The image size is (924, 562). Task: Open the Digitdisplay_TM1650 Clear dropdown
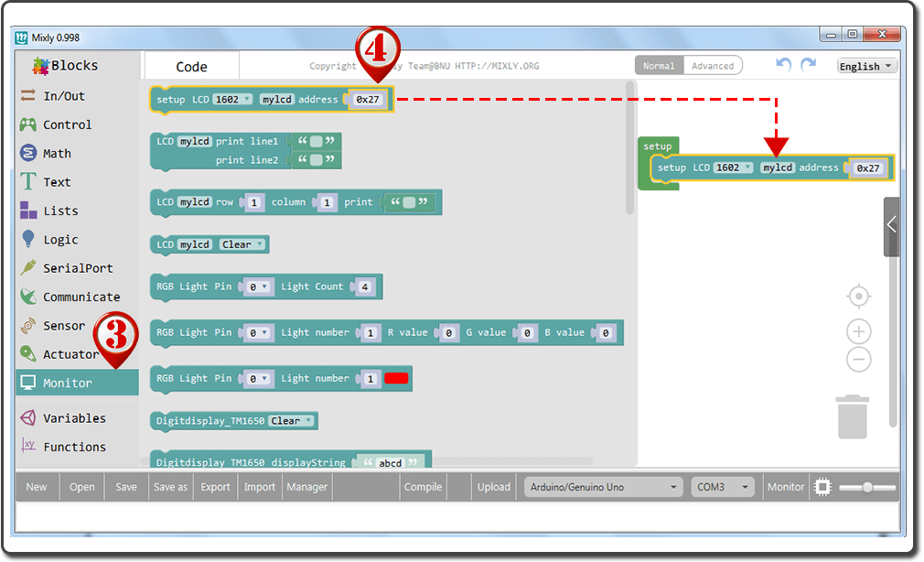pos(292,420)
